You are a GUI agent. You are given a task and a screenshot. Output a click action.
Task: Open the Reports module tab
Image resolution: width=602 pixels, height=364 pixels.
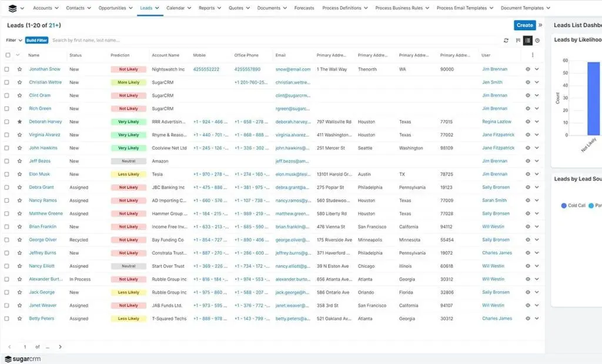point(206,8)
